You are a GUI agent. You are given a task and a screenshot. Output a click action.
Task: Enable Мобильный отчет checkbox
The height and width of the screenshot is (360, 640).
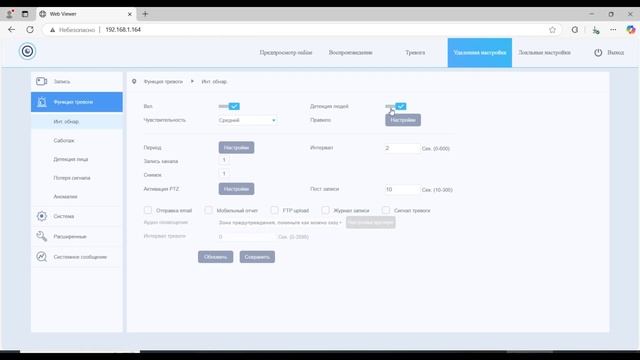point(209,210)
